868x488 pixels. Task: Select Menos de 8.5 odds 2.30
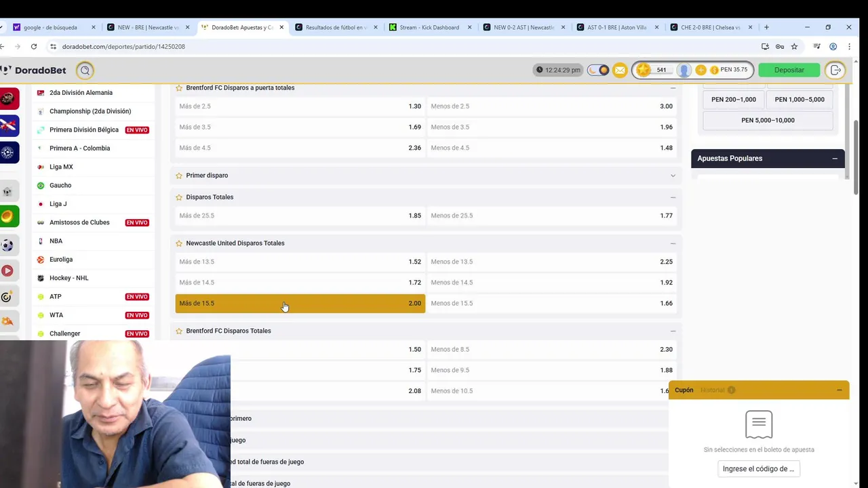tap(551, 350)
